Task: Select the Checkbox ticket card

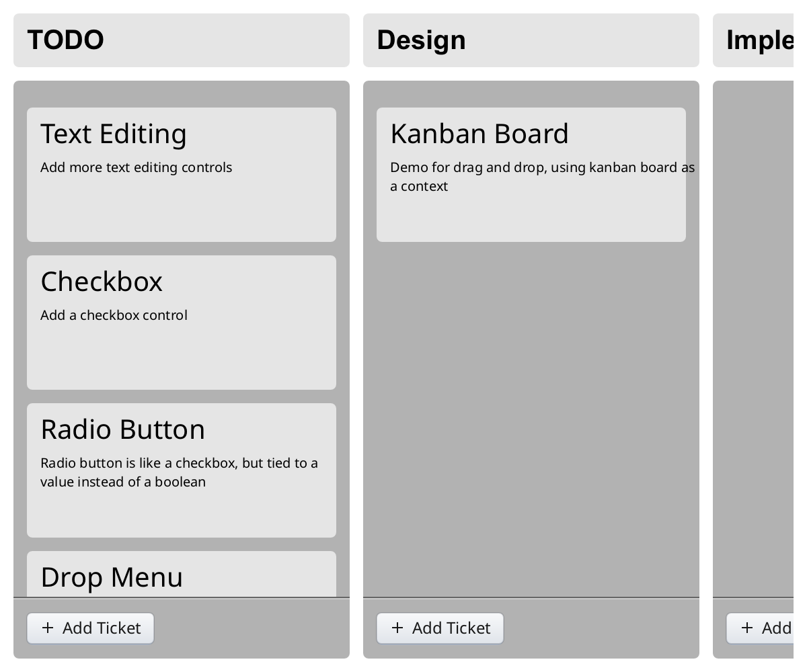Action: point(182,323)
